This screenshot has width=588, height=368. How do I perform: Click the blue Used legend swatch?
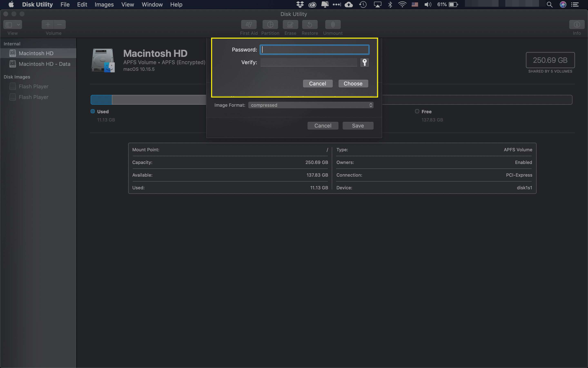[x=92, y=111]
